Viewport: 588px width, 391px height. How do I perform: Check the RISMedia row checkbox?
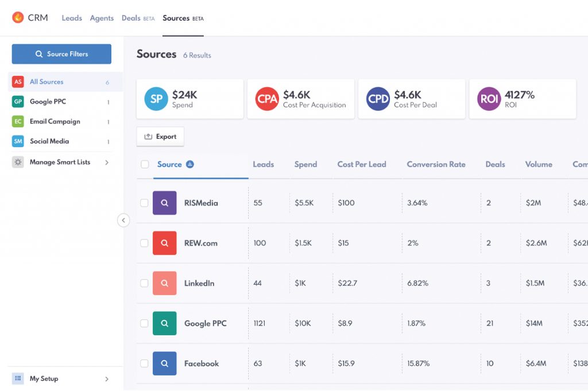click(x=144, y=203)
